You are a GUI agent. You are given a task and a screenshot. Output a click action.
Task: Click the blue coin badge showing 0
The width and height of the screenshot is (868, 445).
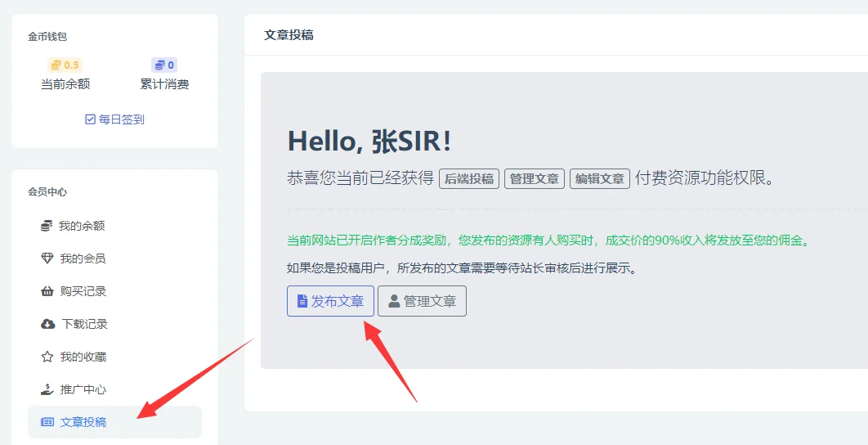pos(163,65)
